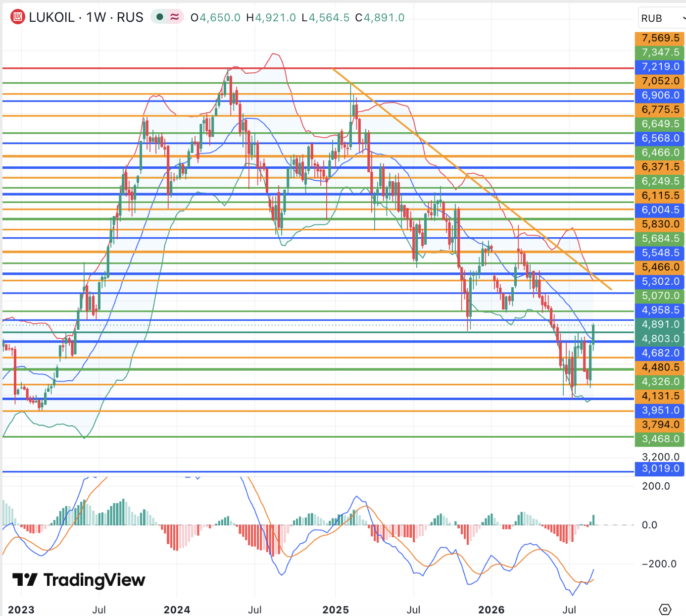The width and height of the screenshot is (686, 616).
Task: Click the 3,794.0 price label
Action: pos(660,426)
